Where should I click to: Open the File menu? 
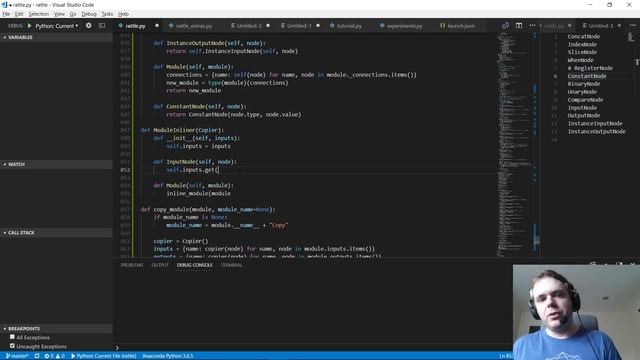(6, 14)
